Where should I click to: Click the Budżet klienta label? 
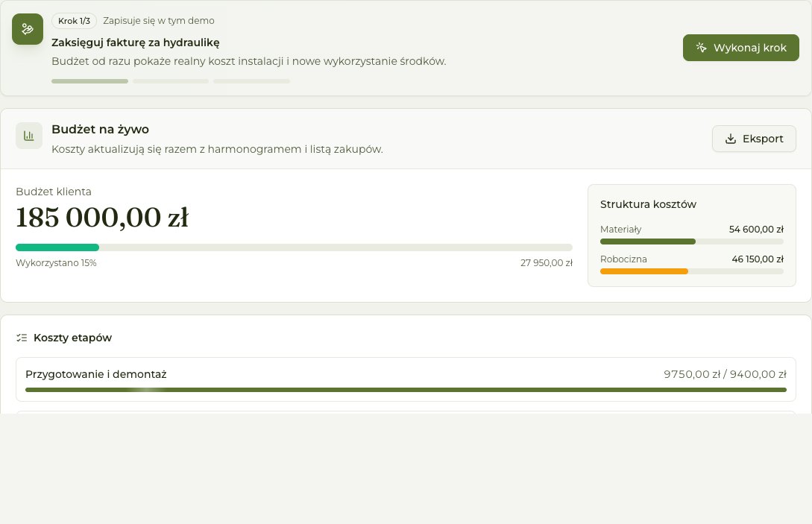[54, 192]
